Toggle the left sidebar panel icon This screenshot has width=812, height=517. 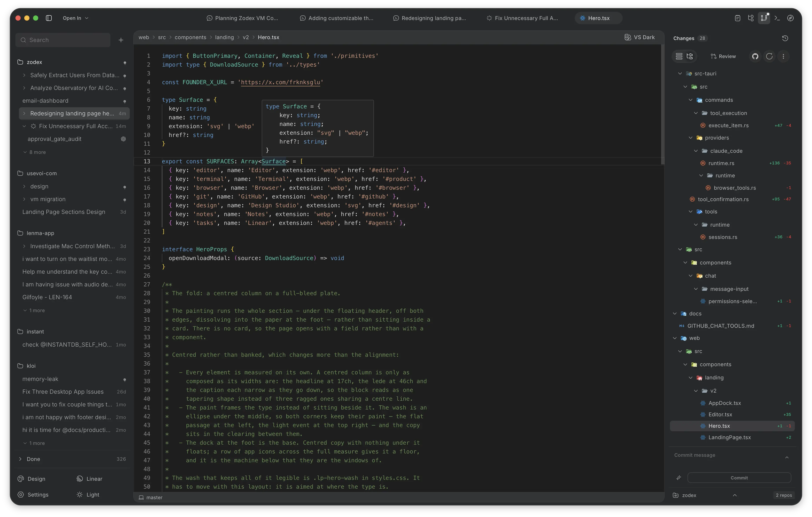pyautogui.click(x=49, y=18)
